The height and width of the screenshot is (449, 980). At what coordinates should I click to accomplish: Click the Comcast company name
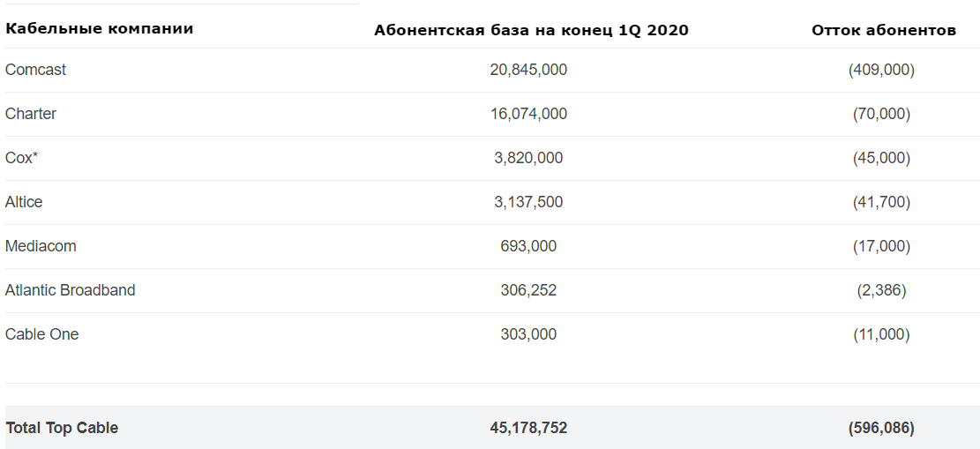point(35,70)
